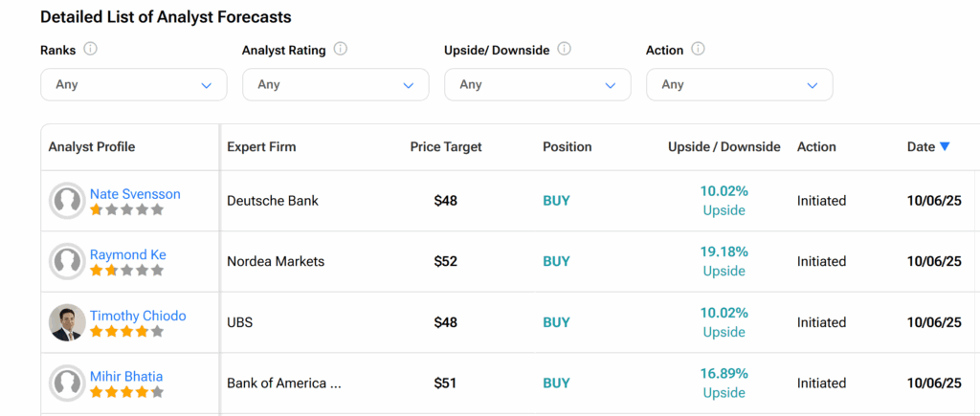This screenshot has width=980, height=416.
Task: Click the info icon next to Ranks
Action: 91,50
